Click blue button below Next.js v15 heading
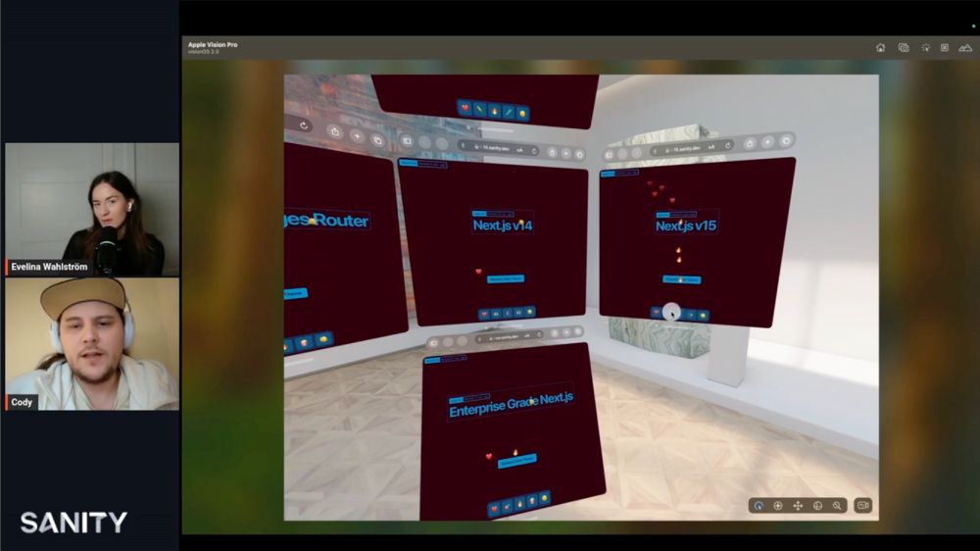980x551 pixels. (681, 279)
